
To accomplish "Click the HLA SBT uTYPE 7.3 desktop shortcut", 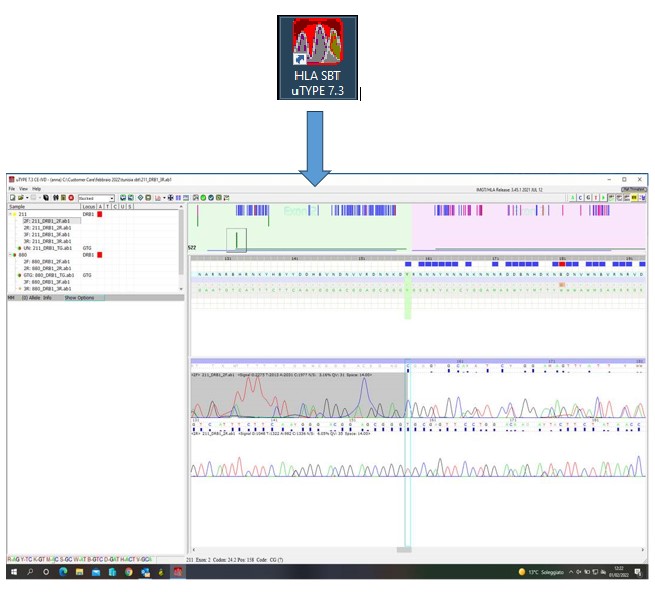I will (x=317, y=57).
